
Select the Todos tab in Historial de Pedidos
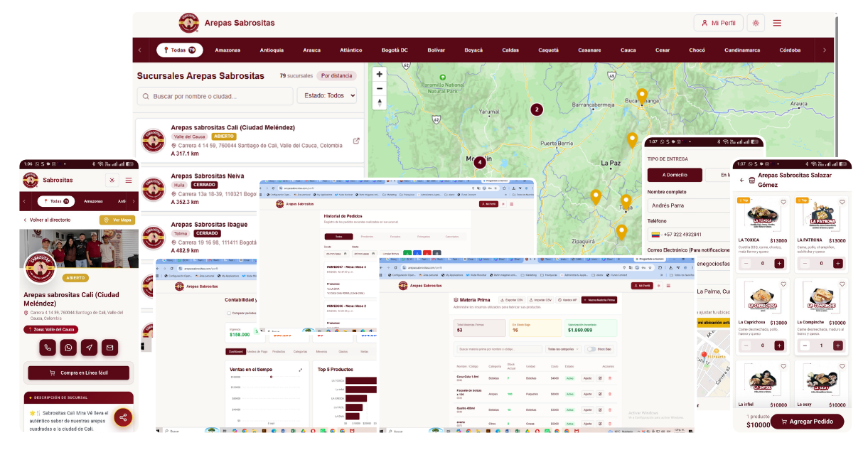tap(339, 237)
